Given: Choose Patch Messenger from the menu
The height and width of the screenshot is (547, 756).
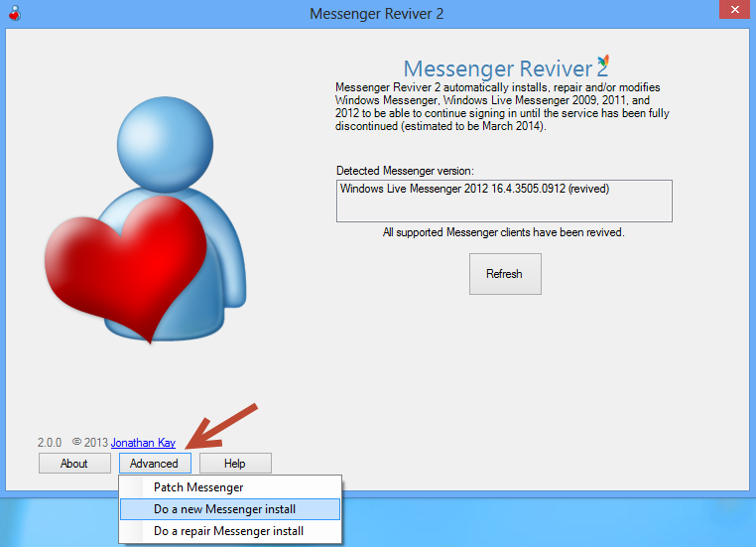Looking at the screenshot, I should click(230, 487).
